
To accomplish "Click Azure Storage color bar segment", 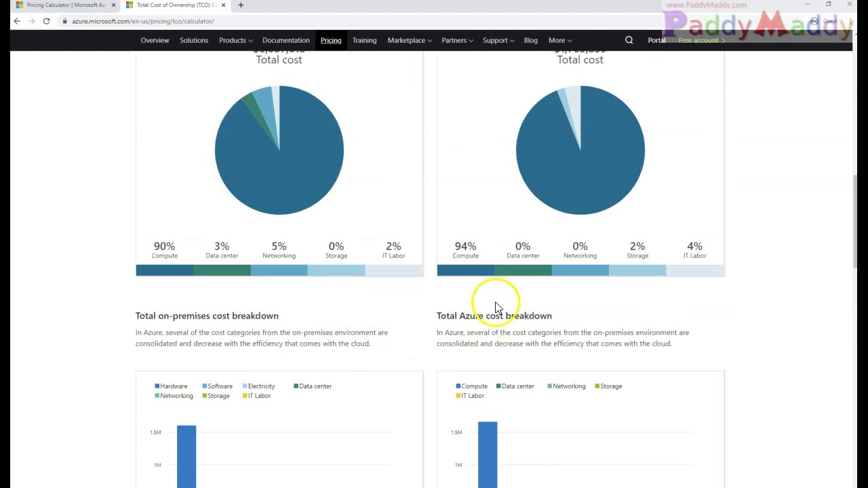I will click(637, 270).
